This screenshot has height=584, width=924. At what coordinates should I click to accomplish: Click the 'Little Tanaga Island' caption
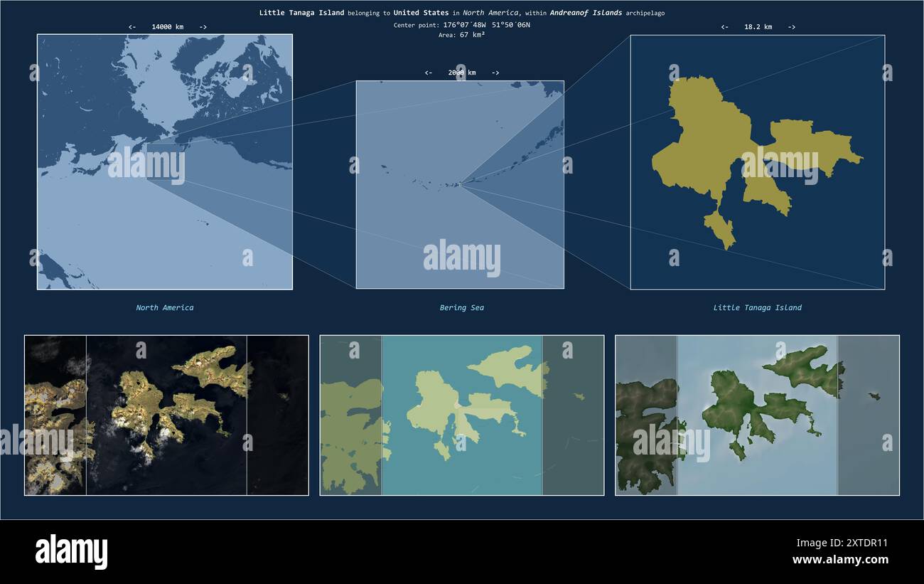[x=758, y=308]
